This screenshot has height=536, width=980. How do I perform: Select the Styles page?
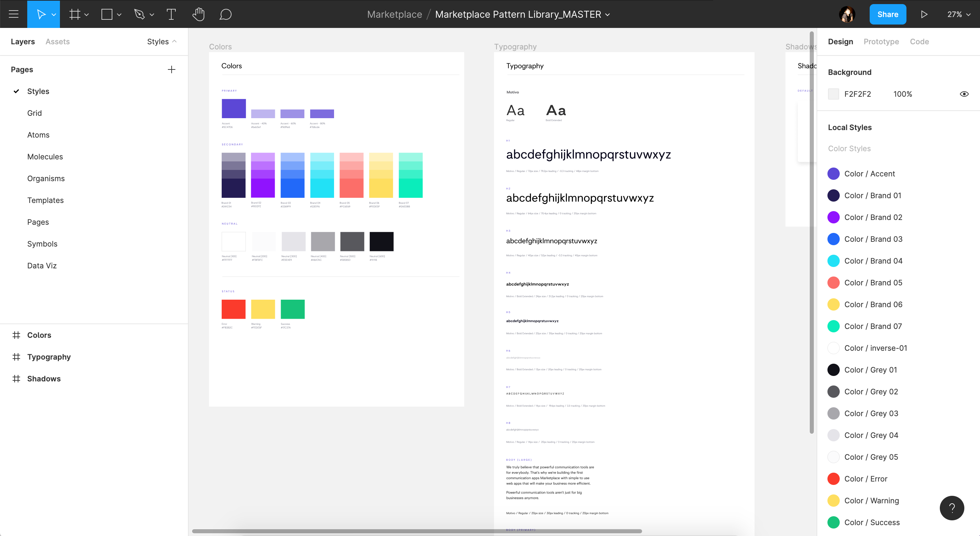tap(38, 91)
